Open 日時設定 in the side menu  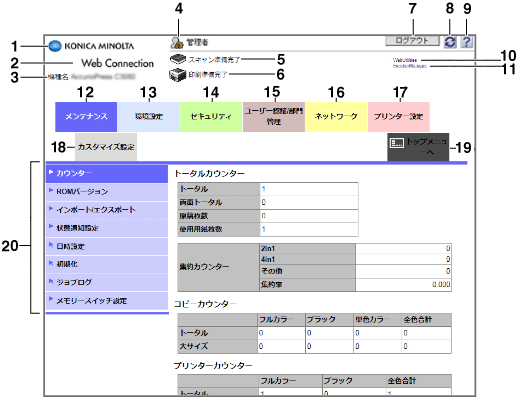tap(107, 246)
